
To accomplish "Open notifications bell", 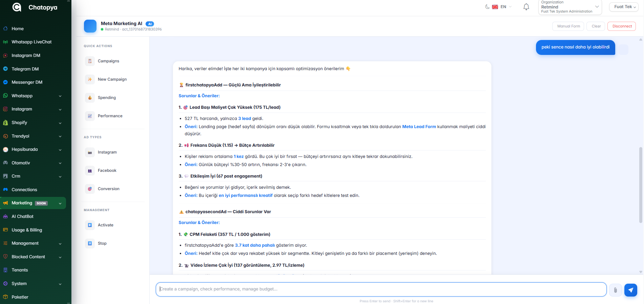I will pyautogui.click(x=526, y=7).
